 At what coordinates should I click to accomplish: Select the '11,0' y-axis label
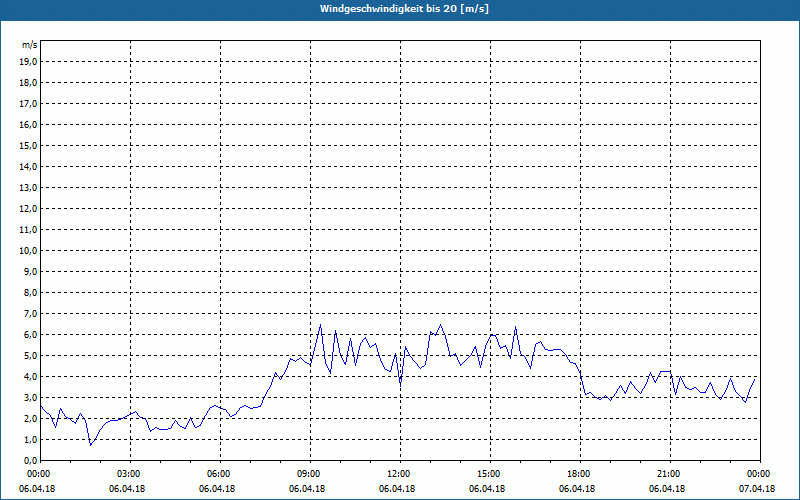click(x=29, y=230)
